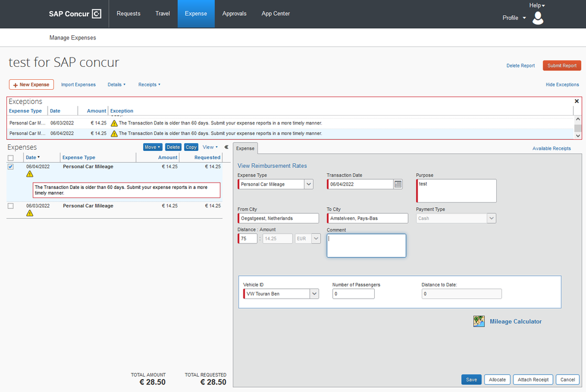The height and width of the screenshot is (392, 586).
Task: Click the Transaction Date input field
Action: point(360,184)
